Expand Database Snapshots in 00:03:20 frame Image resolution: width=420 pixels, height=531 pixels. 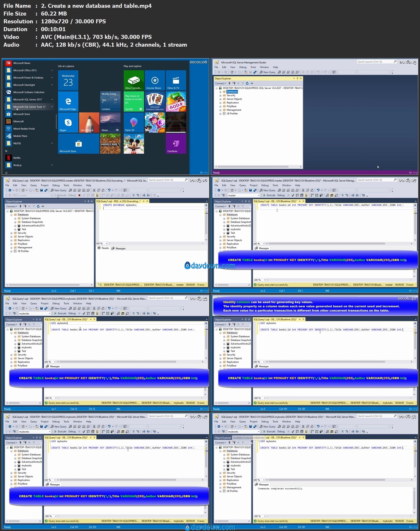(x=15, y=222)
